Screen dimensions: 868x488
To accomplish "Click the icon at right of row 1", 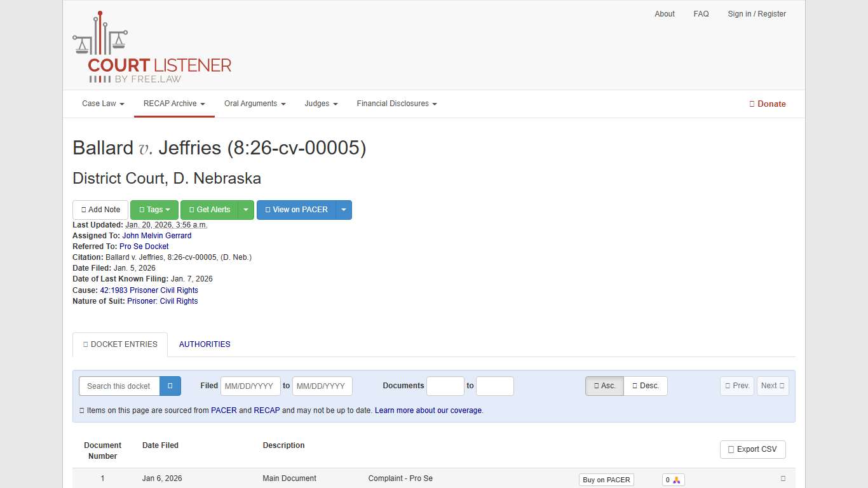I will [x=783, y=478].
